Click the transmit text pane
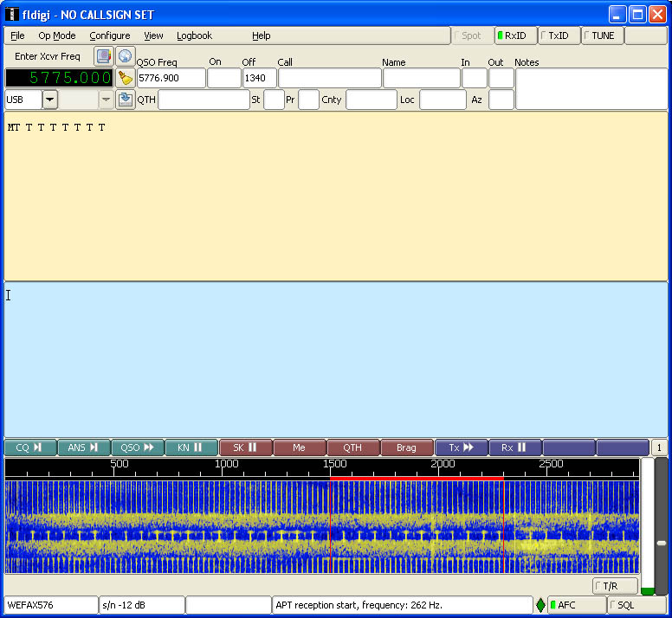Screen dimensions: 672x618 336,359
